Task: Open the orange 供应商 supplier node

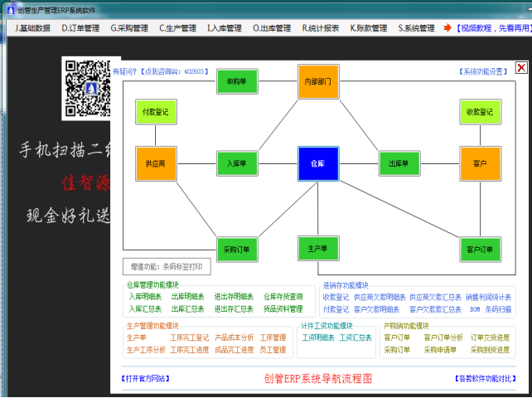Action: tap(157, 163)
